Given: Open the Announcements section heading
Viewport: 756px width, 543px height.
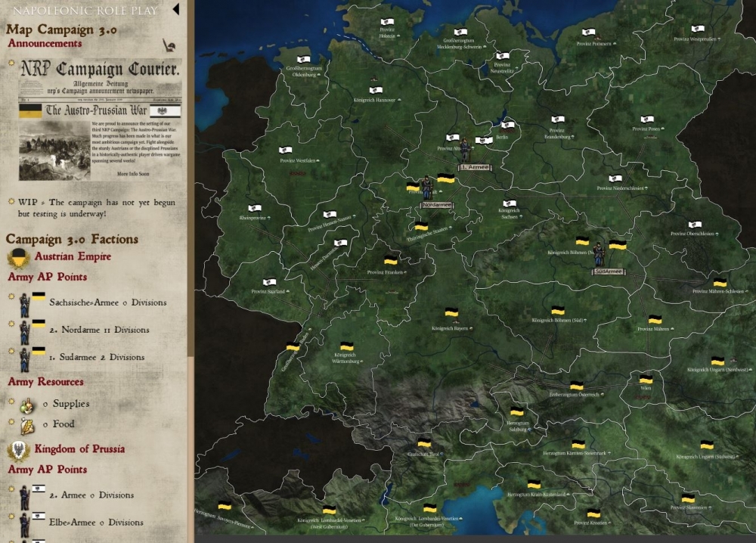Looking at the screenshot, I should [x=45, y=44].
